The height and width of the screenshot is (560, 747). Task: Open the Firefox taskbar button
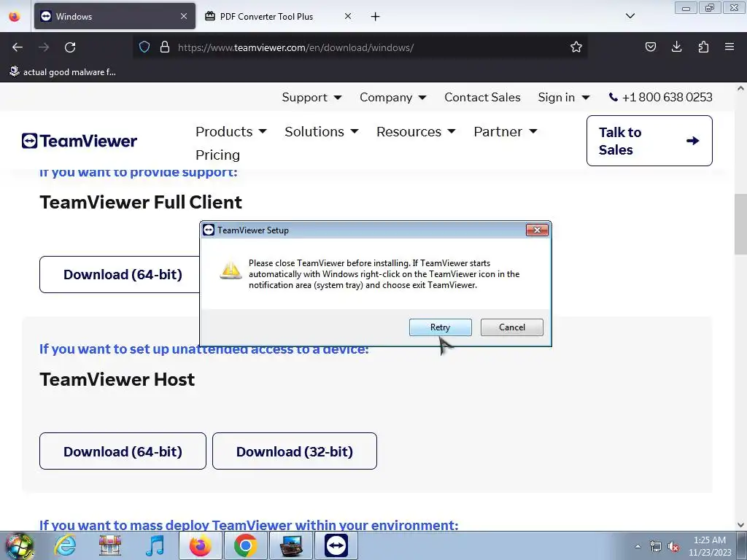tap(200, 545)
